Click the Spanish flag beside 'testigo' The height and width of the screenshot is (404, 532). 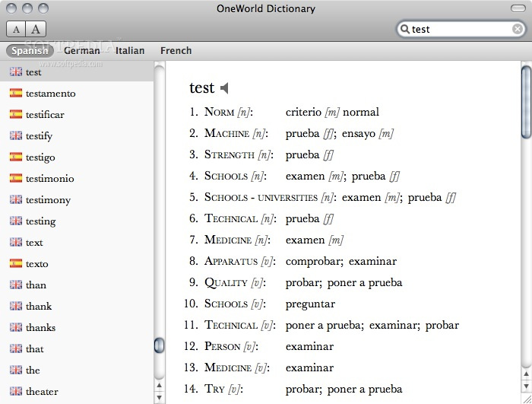16,157
